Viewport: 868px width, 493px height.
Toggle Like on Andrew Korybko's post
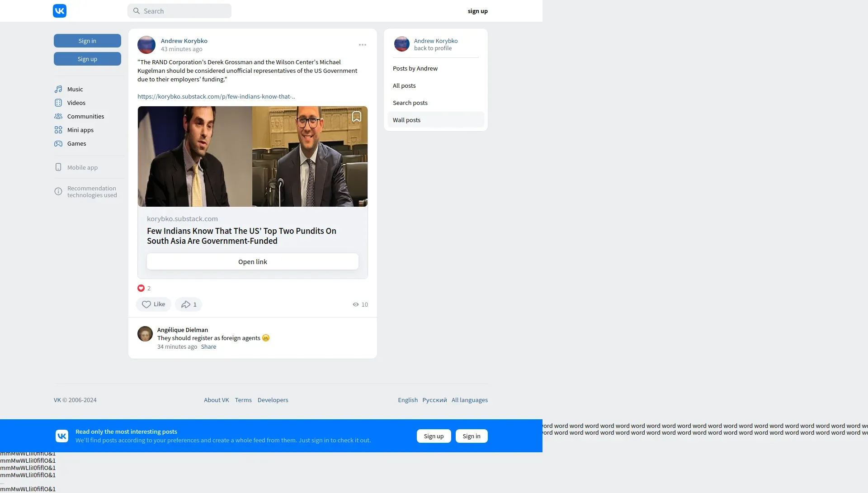point(153,304)
